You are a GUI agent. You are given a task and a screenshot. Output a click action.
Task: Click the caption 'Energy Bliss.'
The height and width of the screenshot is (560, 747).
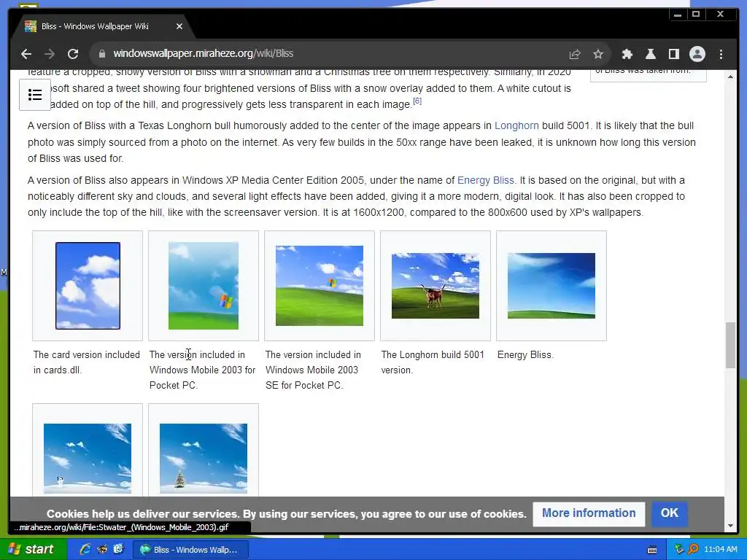pos(525,355)
